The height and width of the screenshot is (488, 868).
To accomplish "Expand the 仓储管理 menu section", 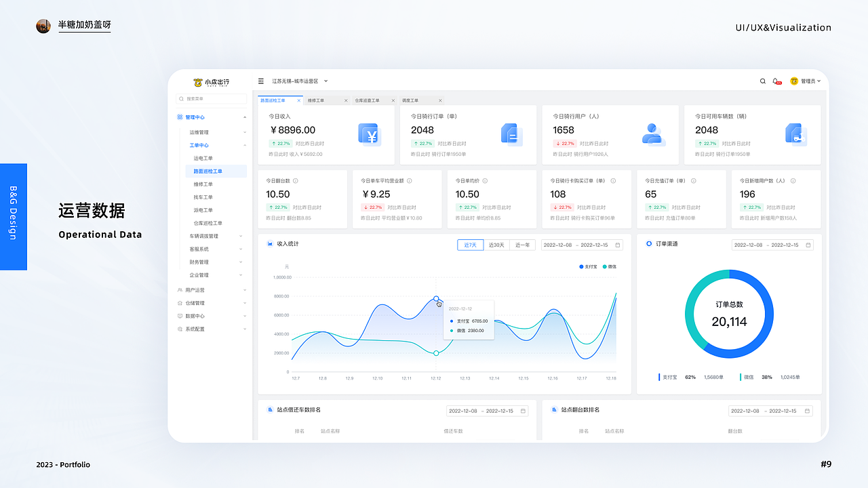I will (x=245, y=303).
